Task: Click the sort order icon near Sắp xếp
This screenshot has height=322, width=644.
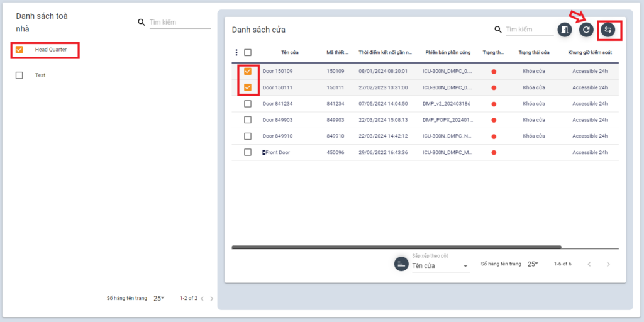Action: (x=401, y=264)
